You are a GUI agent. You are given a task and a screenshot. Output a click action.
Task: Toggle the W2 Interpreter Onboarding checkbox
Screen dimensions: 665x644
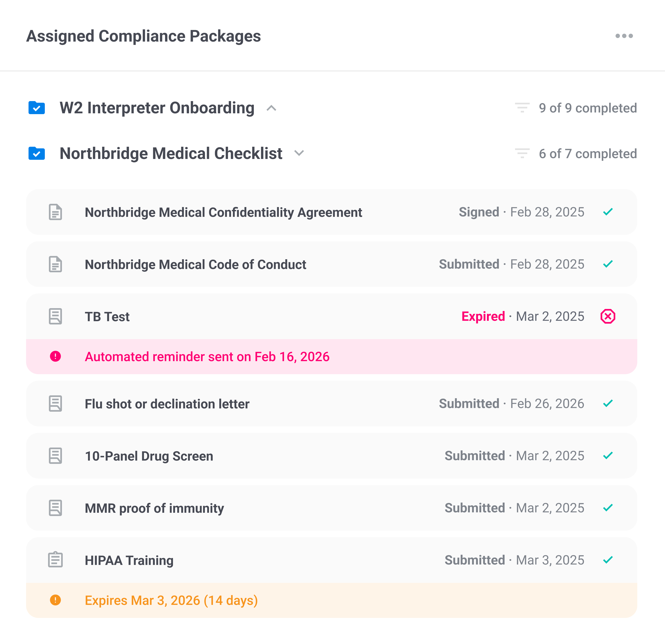tap(36, 108)
